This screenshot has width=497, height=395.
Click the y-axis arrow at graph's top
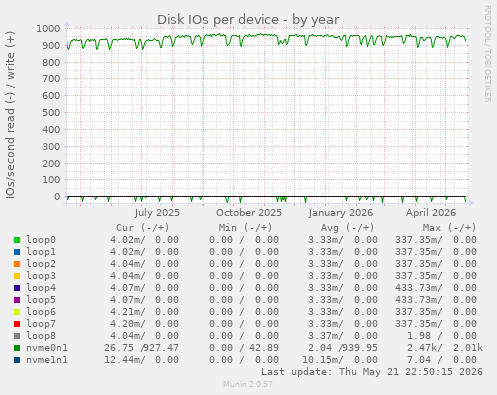tap(67, 24)
